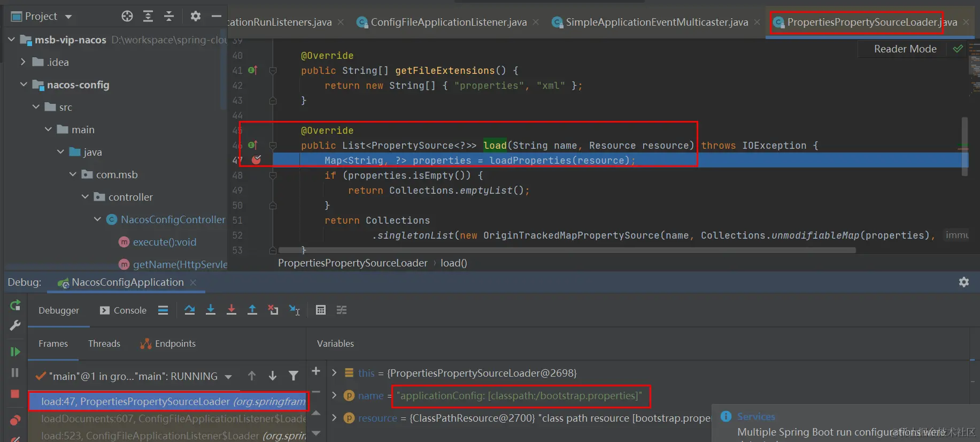The height and width of the screenshot is (442, 980).
Task: Click the locate/select opened file target icon
Action: coord(127,16)
